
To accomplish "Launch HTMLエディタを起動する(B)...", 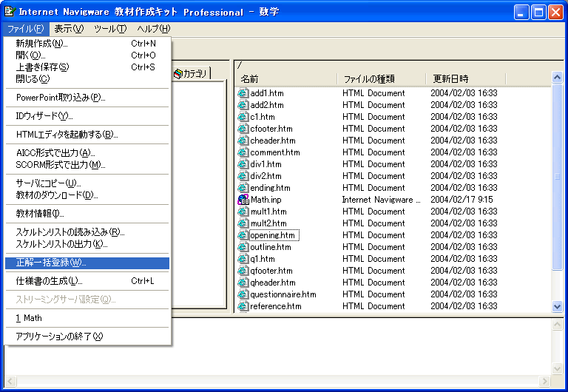I will coord(87,135).
